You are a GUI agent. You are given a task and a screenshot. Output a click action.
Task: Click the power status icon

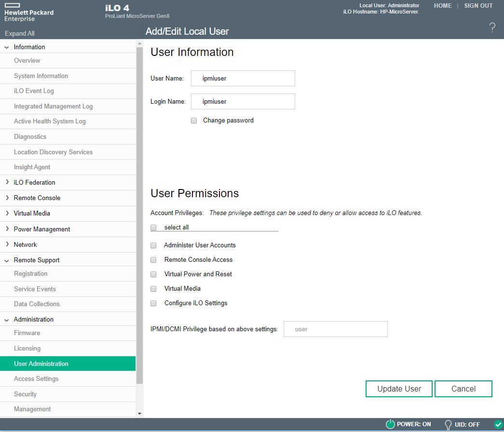pos(390,424)
